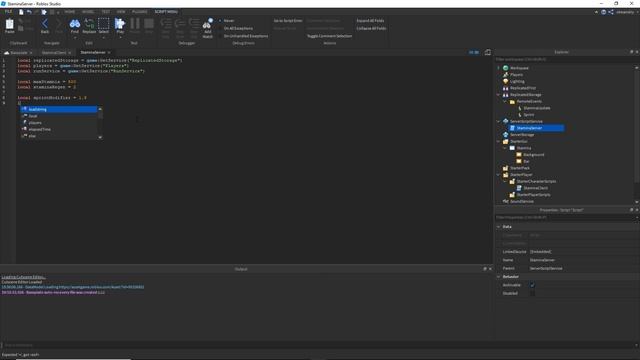This screenshot has width=640, height=360.
Task: Collapse the Behavior properties section
Action: point(498,276)
